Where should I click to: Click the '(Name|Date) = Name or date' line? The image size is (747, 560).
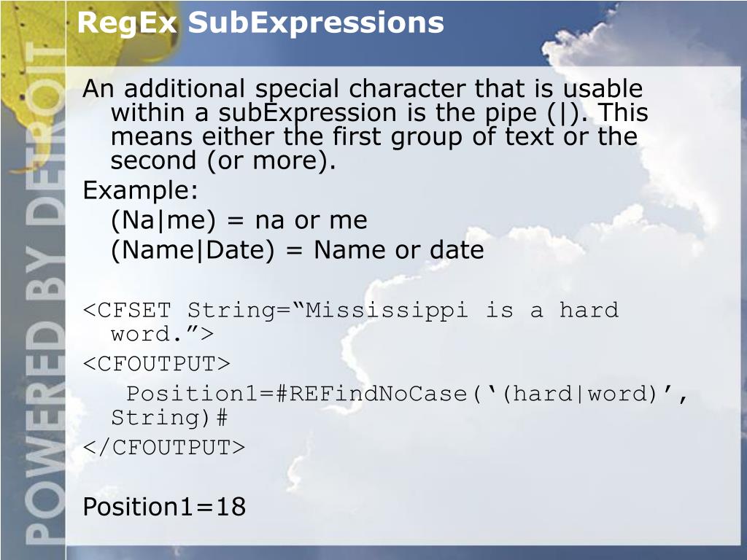(x=298, y=250)
